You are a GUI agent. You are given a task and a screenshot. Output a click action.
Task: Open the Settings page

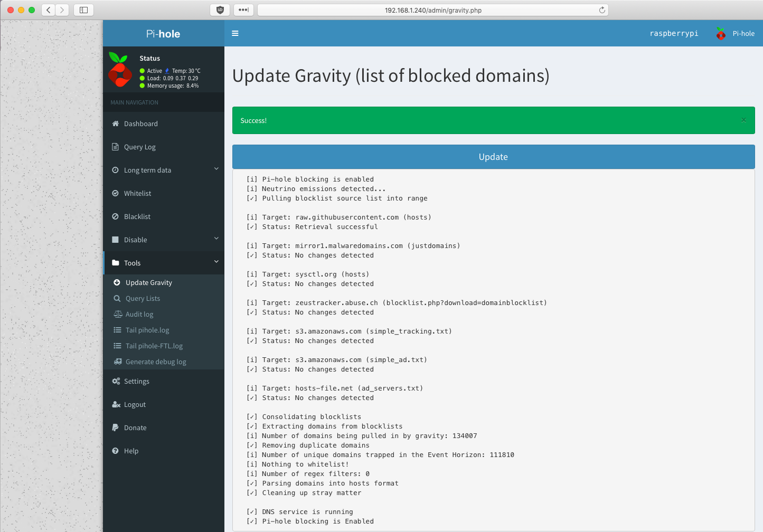(x=164, y=381)
